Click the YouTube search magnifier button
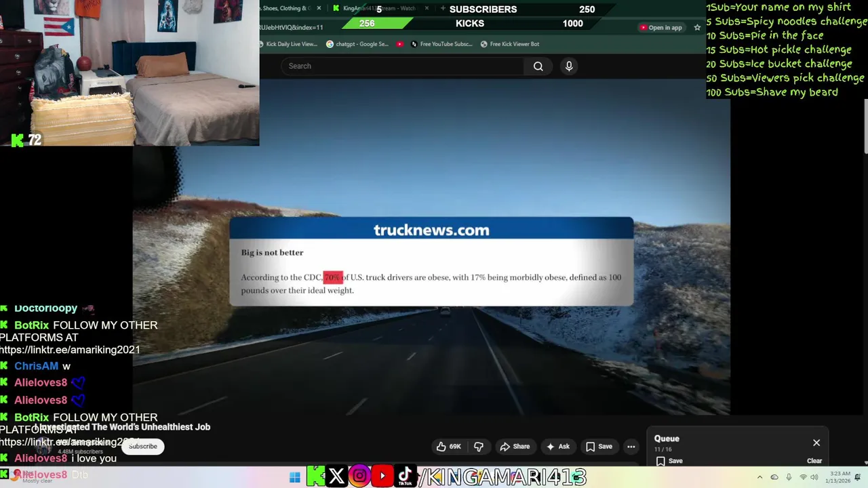Viewport: 868px width, 488px height. [538, 66]
